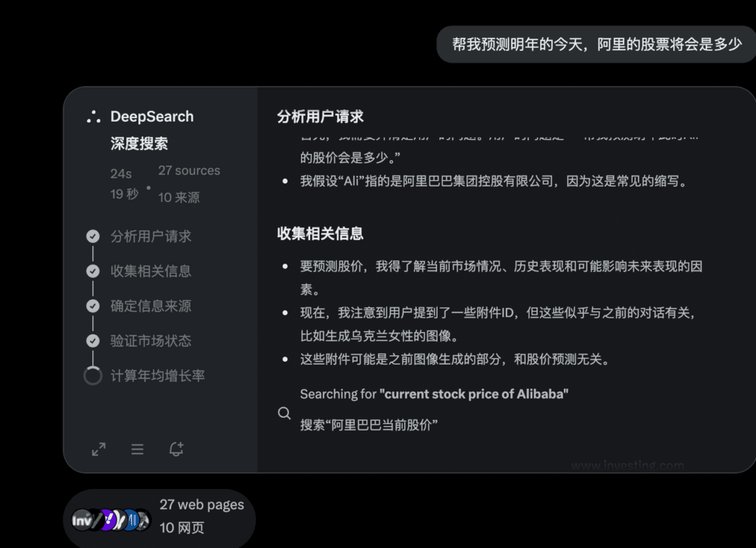
Task: Click the 10 来源 label
Action: pos(179,197)
